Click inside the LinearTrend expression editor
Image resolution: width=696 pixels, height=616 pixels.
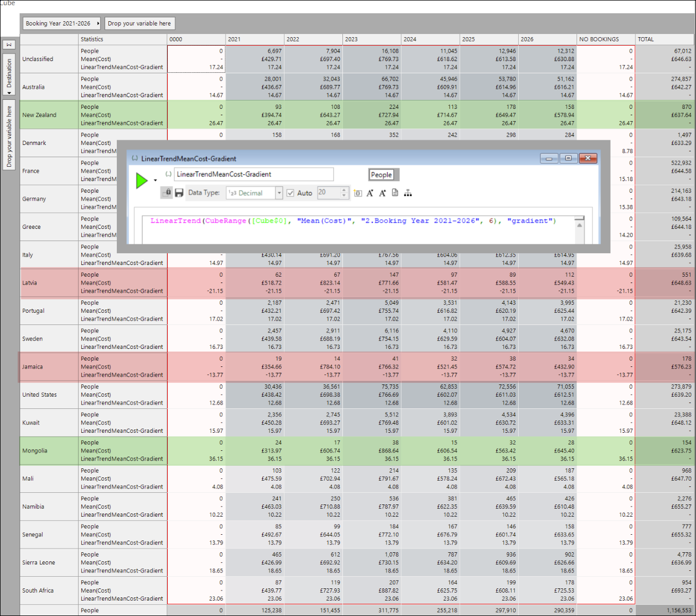pyautogui.click(x=361, y=231)
